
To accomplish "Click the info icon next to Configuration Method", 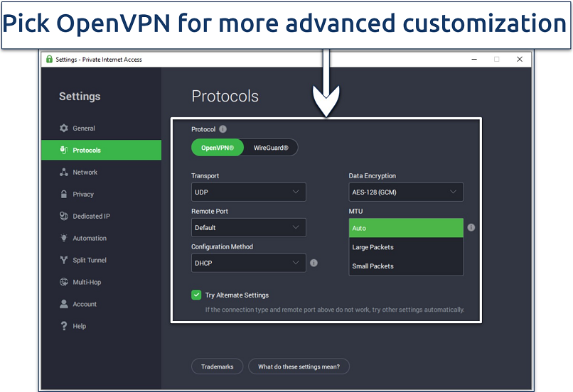I will coord(314,263).
